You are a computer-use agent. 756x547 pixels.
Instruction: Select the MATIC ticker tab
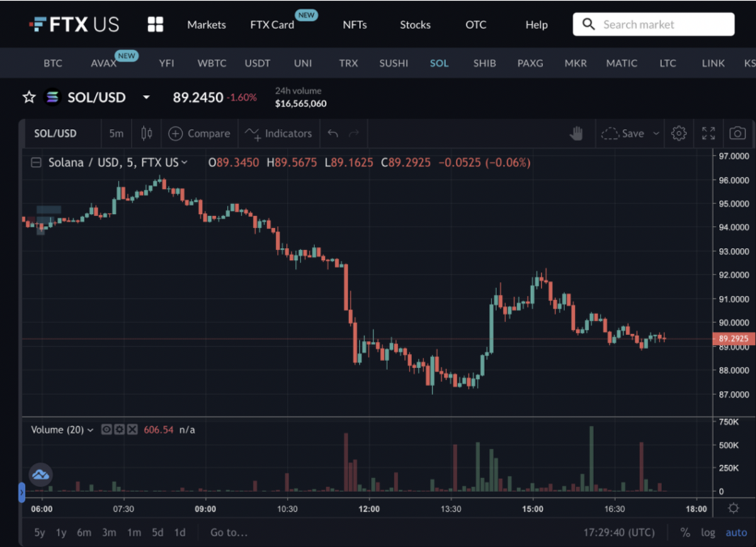click(622, 64)
